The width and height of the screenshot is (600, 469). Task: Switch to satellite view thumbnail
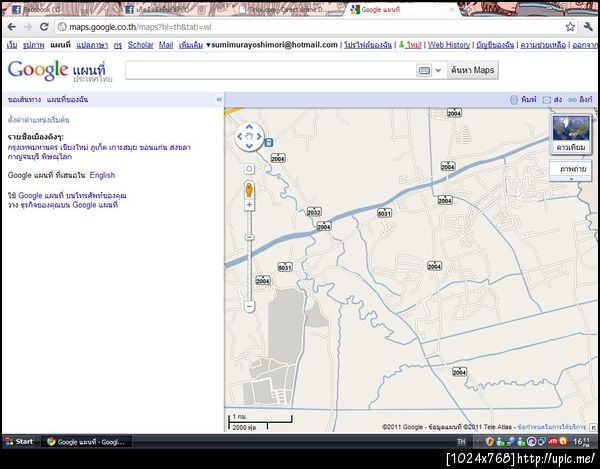coord(571,134)
